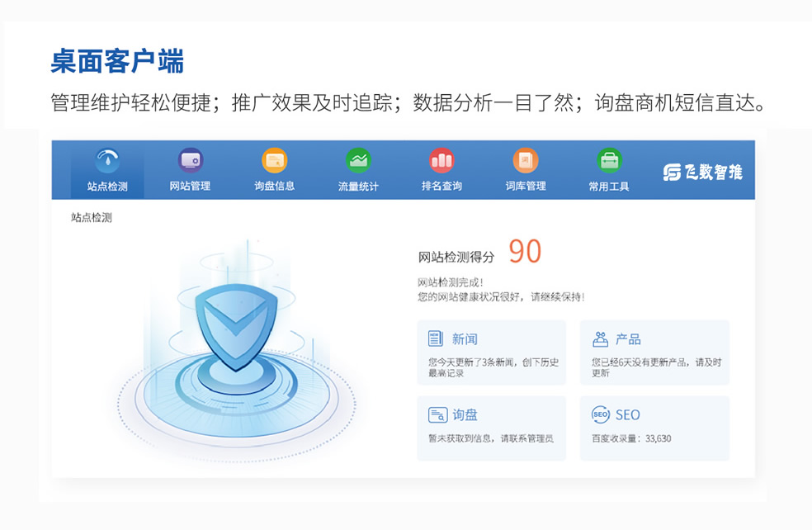Open the 流量统计 green chart icon
Screen dimensions: 812x530
point(358,161)
